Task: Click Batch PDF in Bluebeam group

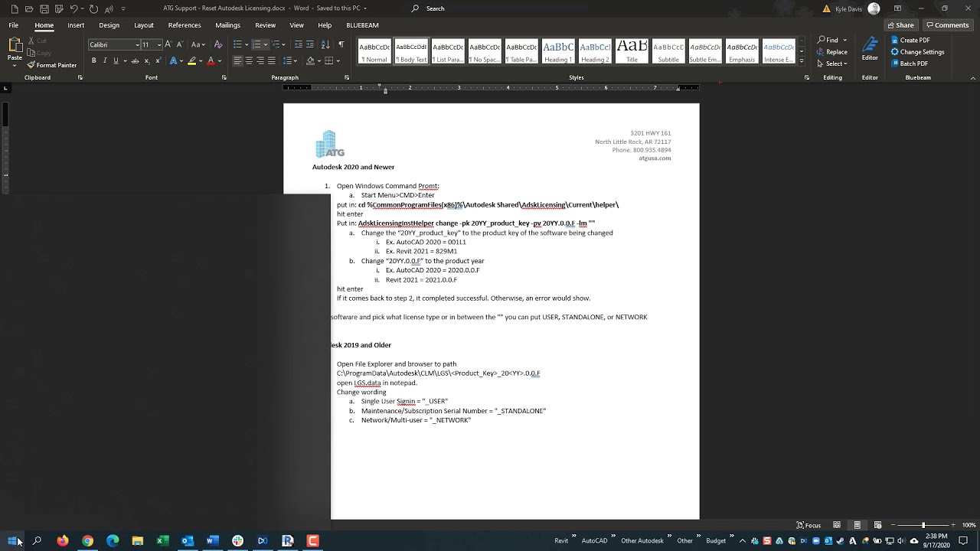Action: click(908, 64)
